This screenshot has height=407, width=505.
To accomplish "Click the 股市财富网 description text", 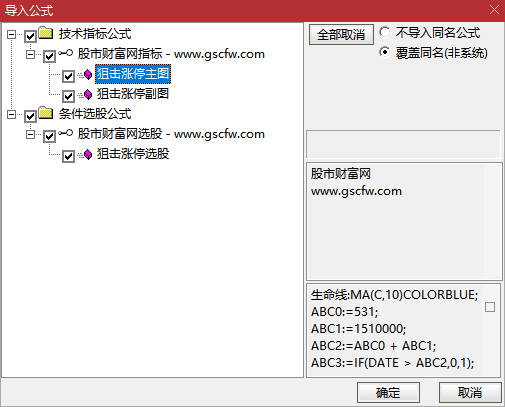I will (341, 174).
